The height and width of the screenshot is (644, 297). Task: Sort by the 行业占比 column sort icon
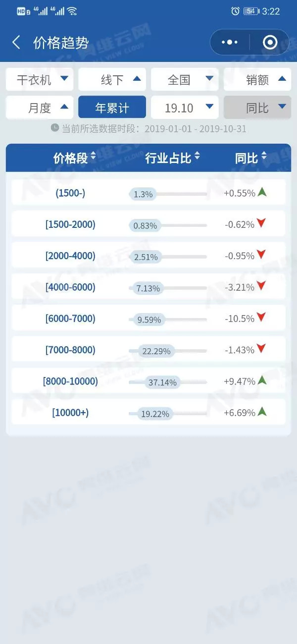pyautogui.click(x=197, y=158)
